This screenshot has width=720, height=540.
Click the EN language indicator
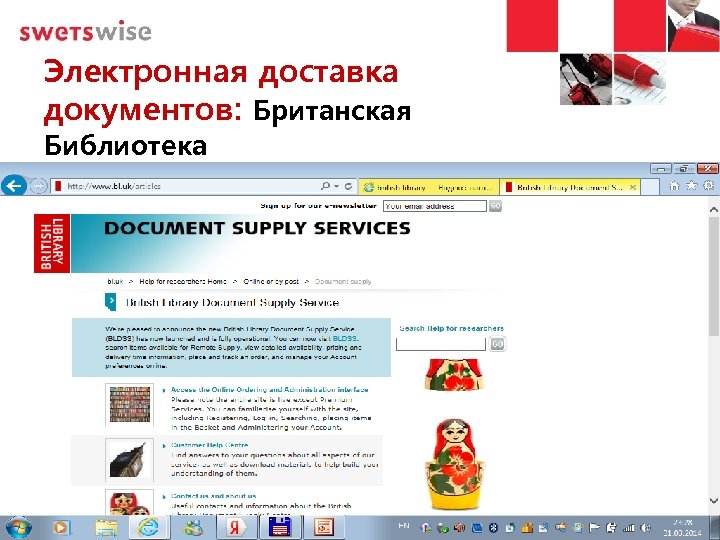click(x=404, y=525)
